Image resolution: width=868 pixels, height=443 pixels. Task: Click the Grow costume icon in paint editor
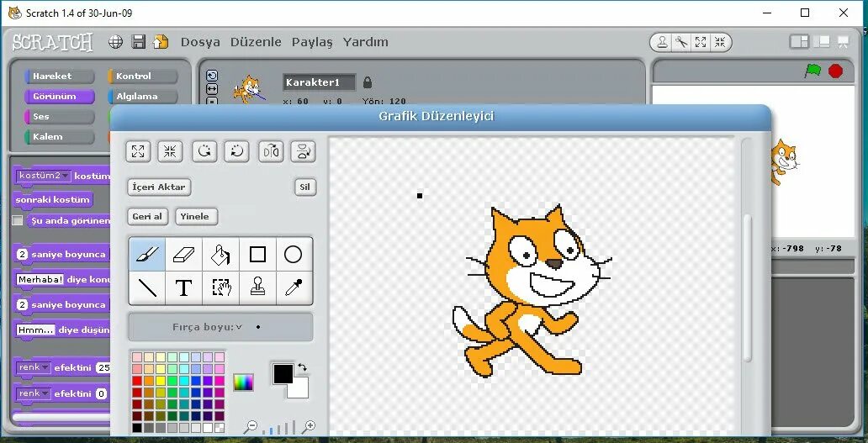(139, 151)
